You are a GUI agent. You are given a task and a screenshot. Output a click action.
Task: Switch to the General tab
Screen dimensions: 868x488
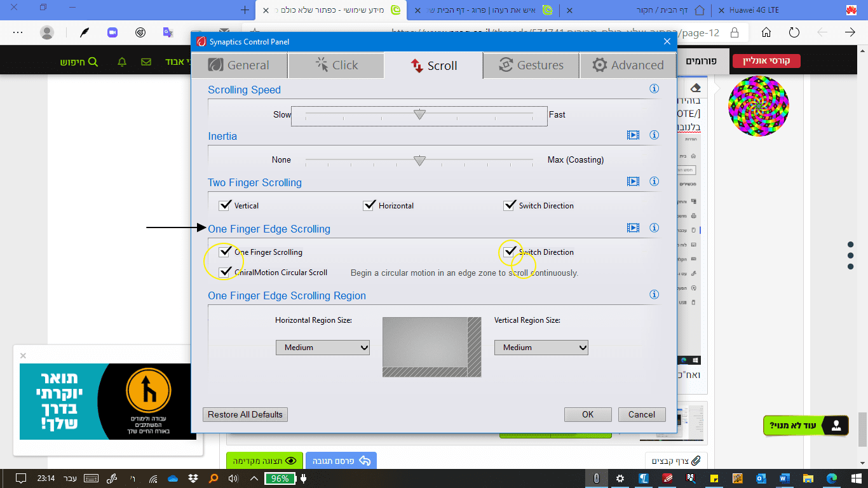[240, 65]
